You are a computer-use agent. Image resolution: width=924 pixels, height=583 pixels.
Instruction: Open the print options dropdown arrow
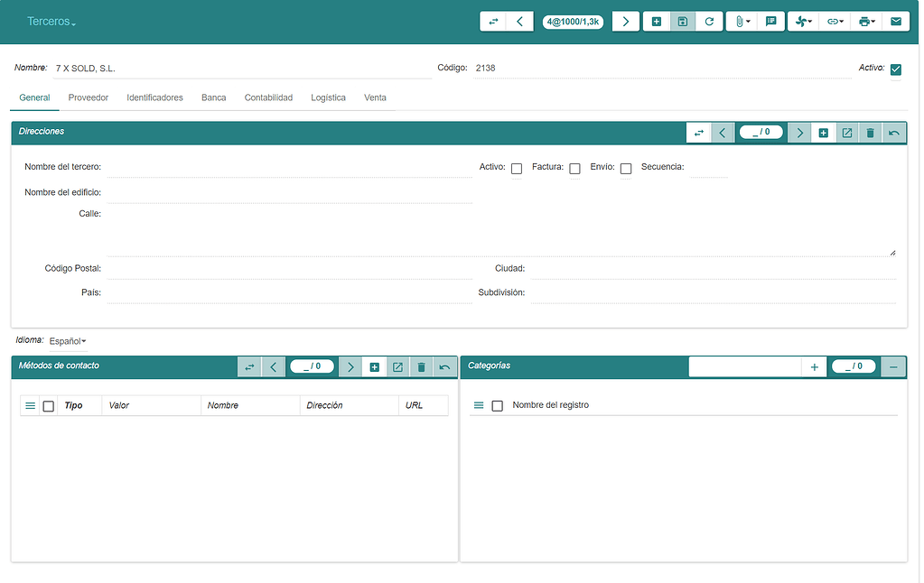pyautogui.click(x=873, y=20)
